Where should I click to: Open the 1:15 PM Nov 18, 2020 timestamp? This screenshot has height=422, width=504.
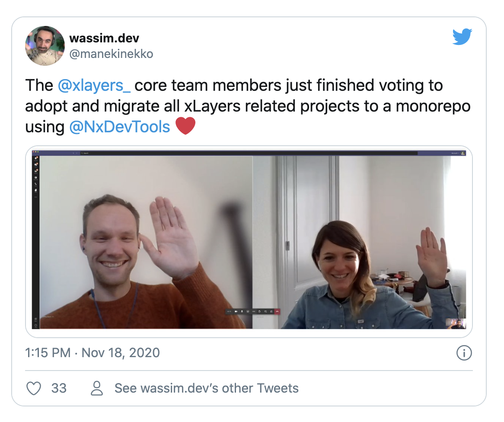tap(92, 353)
